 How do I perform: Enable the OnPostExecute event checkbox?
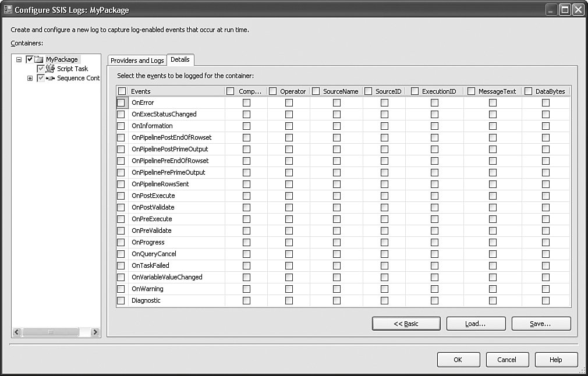(x=121, y=196)
